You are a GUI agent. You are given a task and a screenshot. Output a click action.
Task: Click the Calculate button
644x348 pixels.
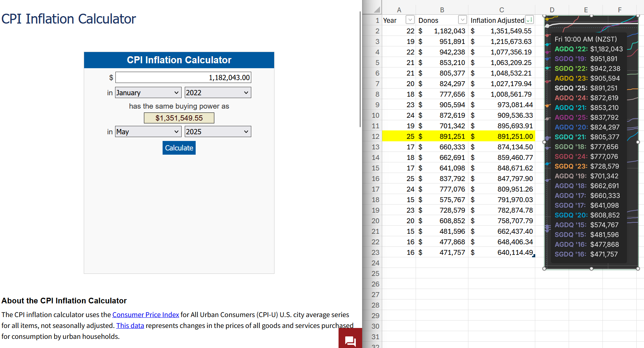point(179,148)
